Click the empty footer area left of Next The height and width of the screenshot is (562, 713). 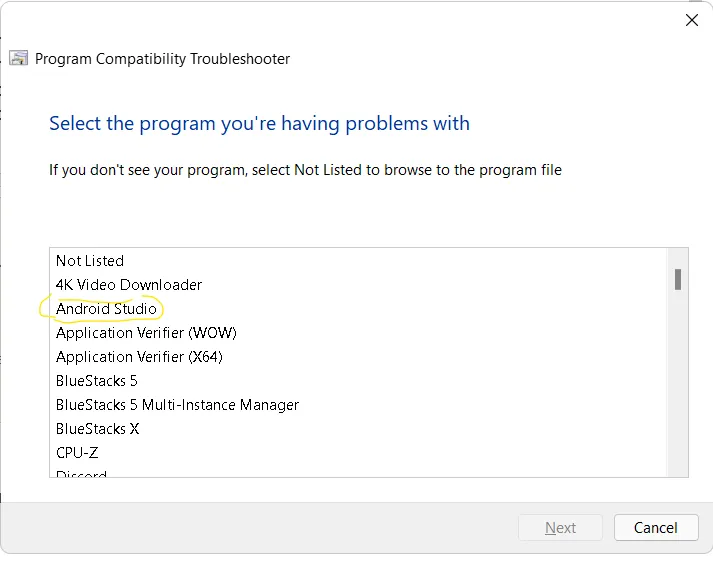[x=260, y=528]
